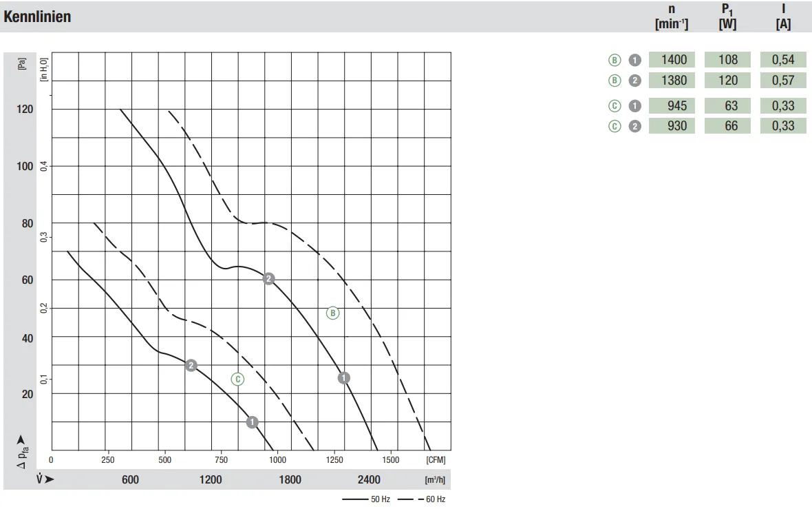Viewport: 812px width, 509px height.
Task: Click the gray number 1 badge in table row 1400
Action: (635, 60)
